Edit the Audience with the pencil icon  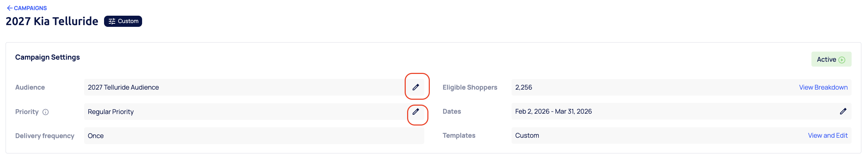415,87
